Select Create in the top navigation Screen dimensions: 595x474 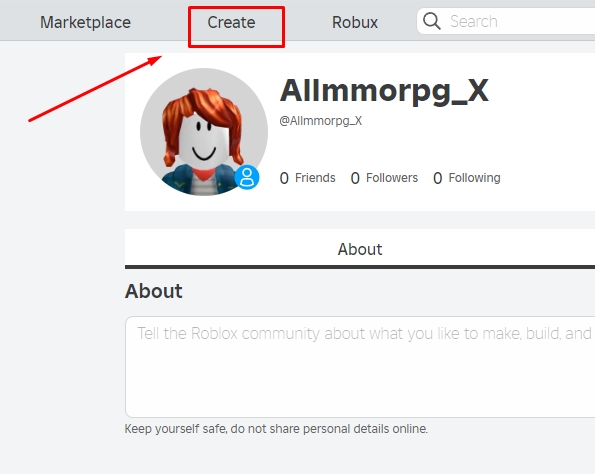tap(231, 22)
